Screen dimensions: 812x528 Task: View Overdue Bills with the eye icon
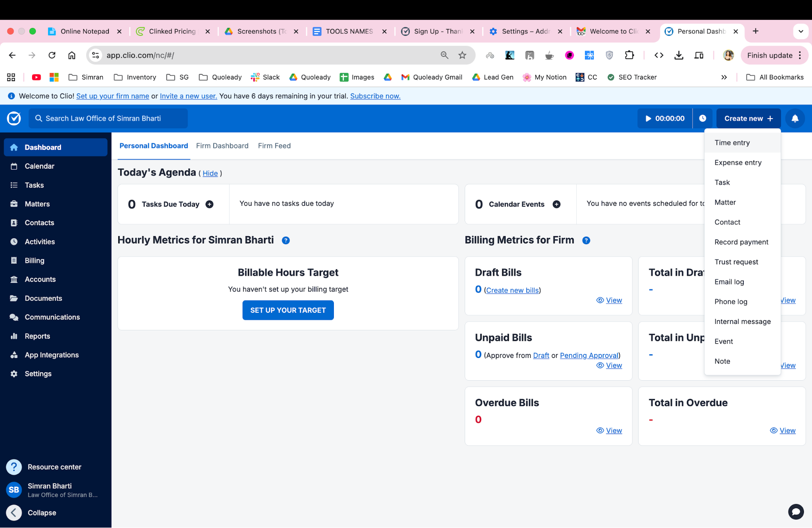pyautogui.click(x=600, y=430)
